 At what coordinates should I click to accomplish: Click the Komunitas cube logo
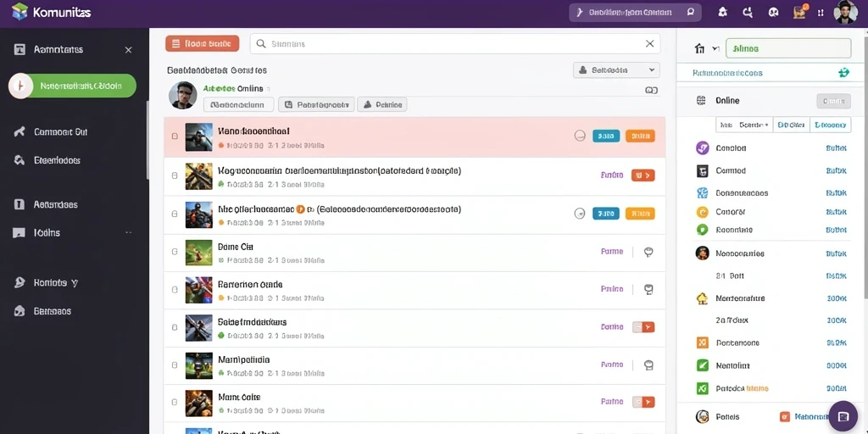point(19,12)
